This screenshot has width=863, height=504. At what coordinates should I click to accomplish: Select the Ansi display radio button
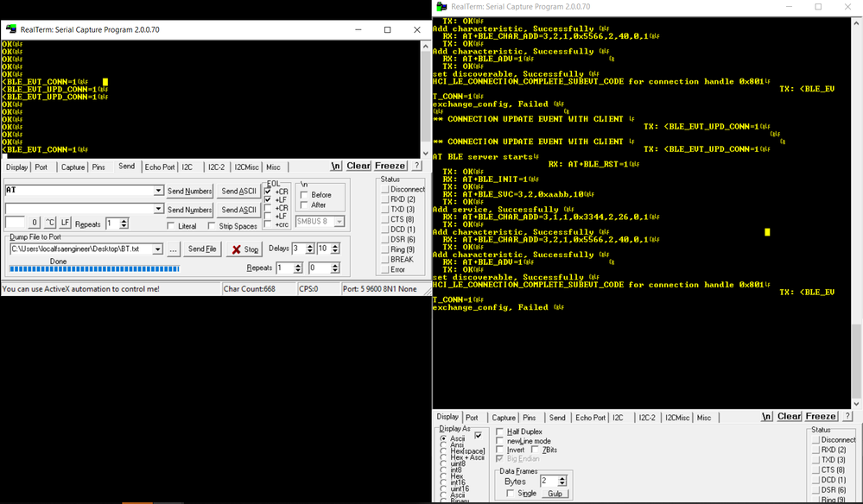pos(444,444)
